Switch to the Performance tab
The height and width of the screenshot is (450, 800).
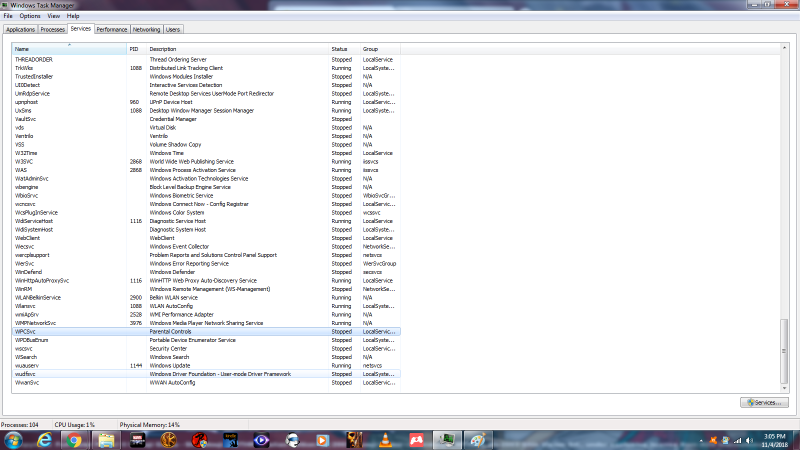(x=112, y=30)
